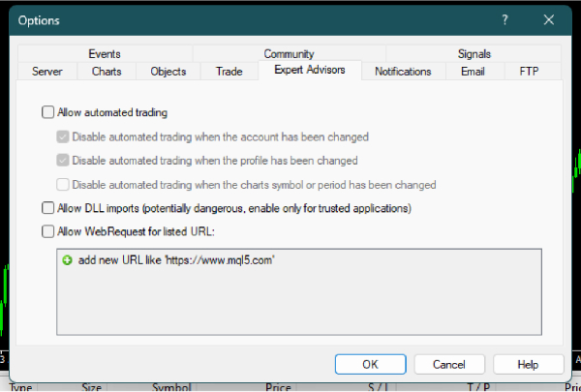Click the Help button
Viewport: 581px width, 392px height.
[528, 364]
